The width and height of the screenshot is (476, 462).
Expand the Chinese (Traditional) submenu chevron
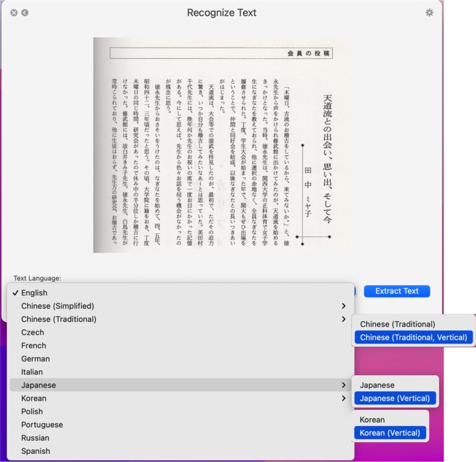[x=343, y=319]
